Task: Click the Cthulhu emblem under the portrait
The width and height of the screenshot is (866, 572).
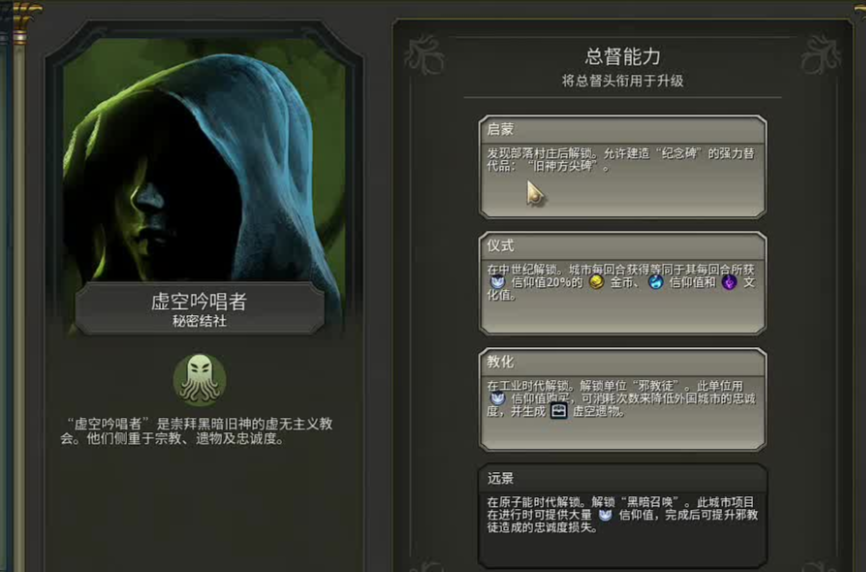Action: click(x=199, y=380)
